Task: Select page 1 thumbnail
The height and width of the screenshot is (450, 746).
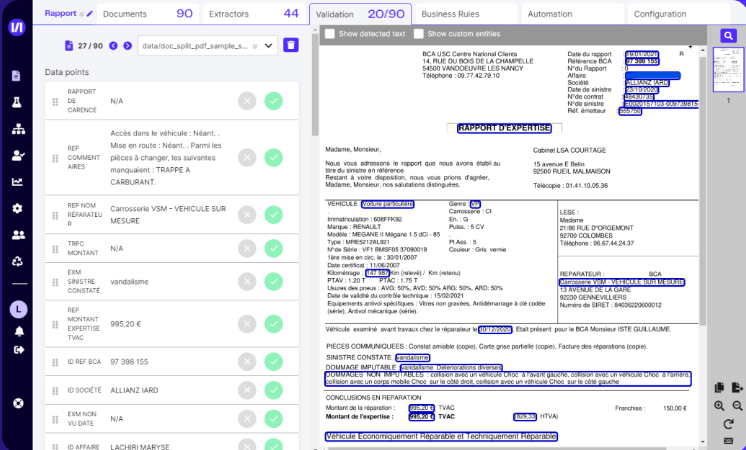Action: click(728, 69)
